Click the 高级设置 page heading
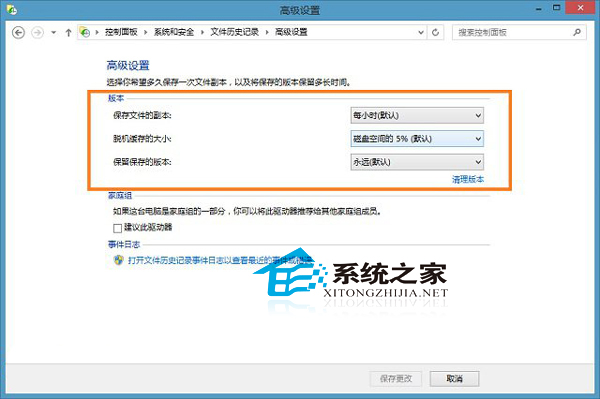This screenshot has height=399, width=600. [x=128, y=65]
